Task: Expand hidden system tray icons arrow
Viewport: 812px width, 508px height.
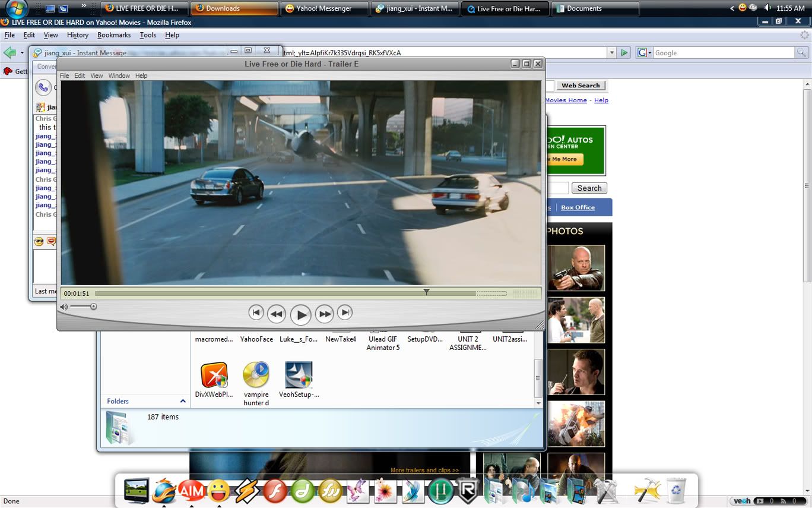Action: [x=732, y=8]
